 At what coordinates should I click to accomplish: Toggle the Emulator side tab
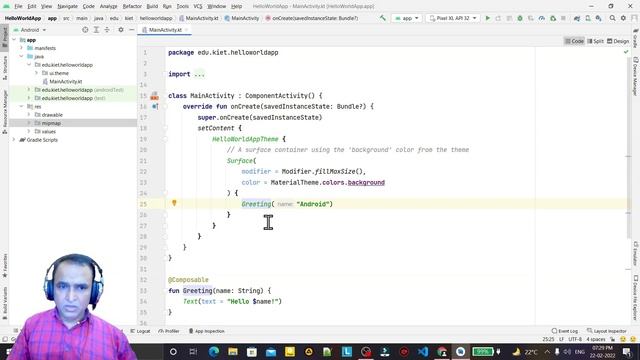tap(636, 253)
